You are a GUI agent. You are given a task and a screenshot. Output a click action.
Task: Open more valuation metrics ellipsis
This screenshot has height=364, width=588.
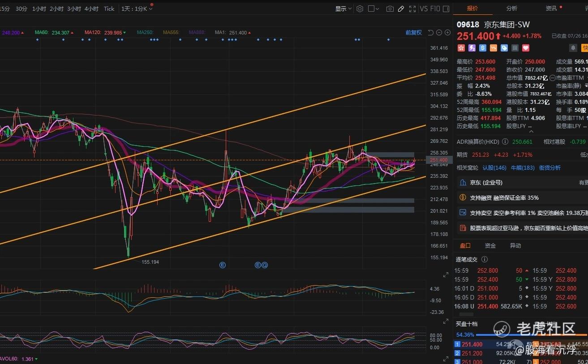coord(552,78)
